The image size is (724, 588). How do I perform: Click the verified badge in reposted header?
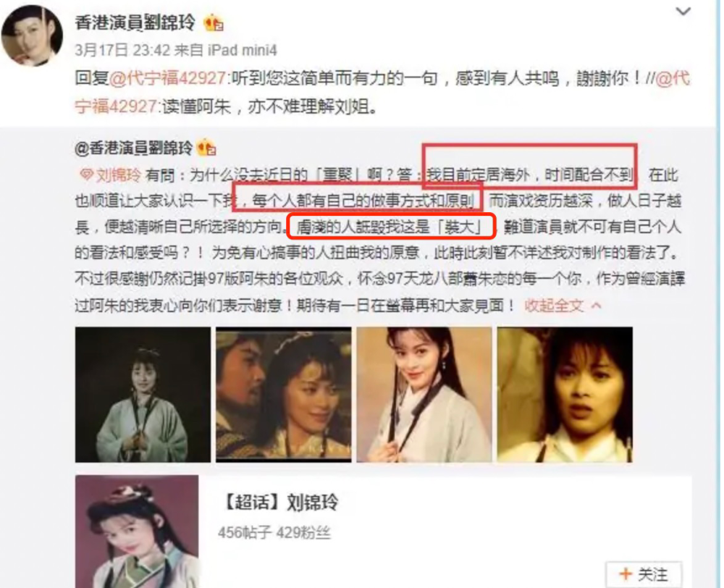point(206,148)
